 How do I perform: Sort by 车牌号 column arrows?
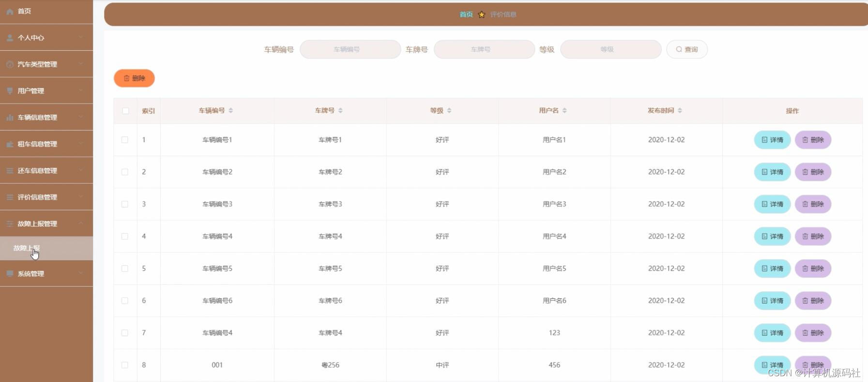pyautogui.click(x=340, y=111)
